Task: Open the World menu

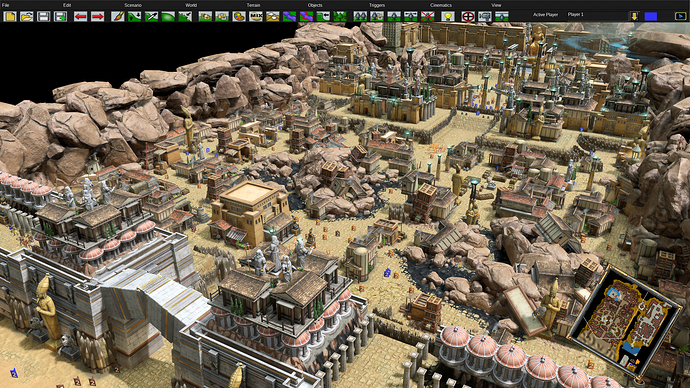Action: pos(191,5)
